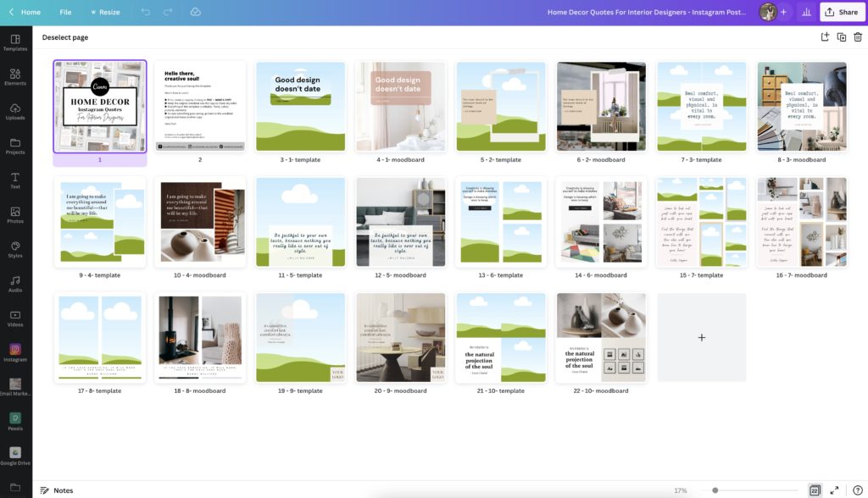Image resolution: width=868 pixels, height=498 pixels.
Task: Open the Google Drive app in sidebar
Action: tap(15, 456)
